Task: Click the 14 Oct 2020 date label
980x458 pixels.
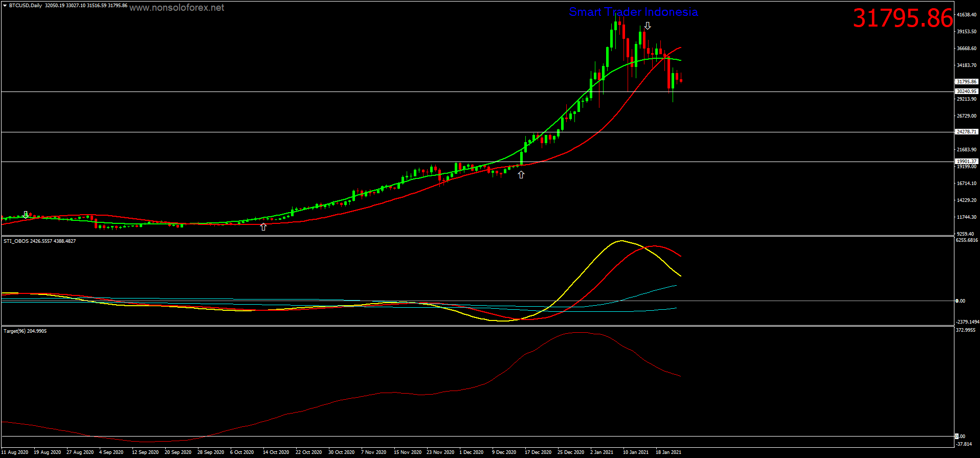Action: click(276, 452)
